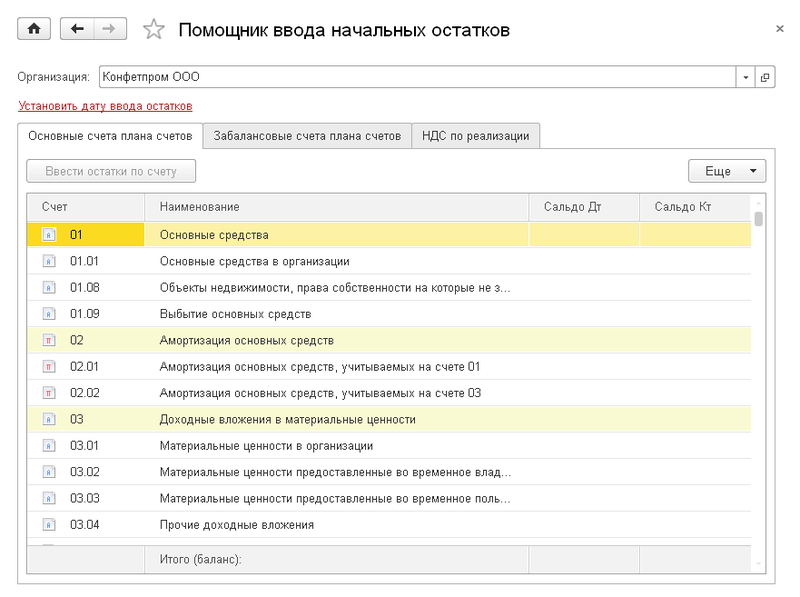Screen dimensions: 800x597
Task: Click the passive account icon for row 02
Action: (x=48, y=340)
